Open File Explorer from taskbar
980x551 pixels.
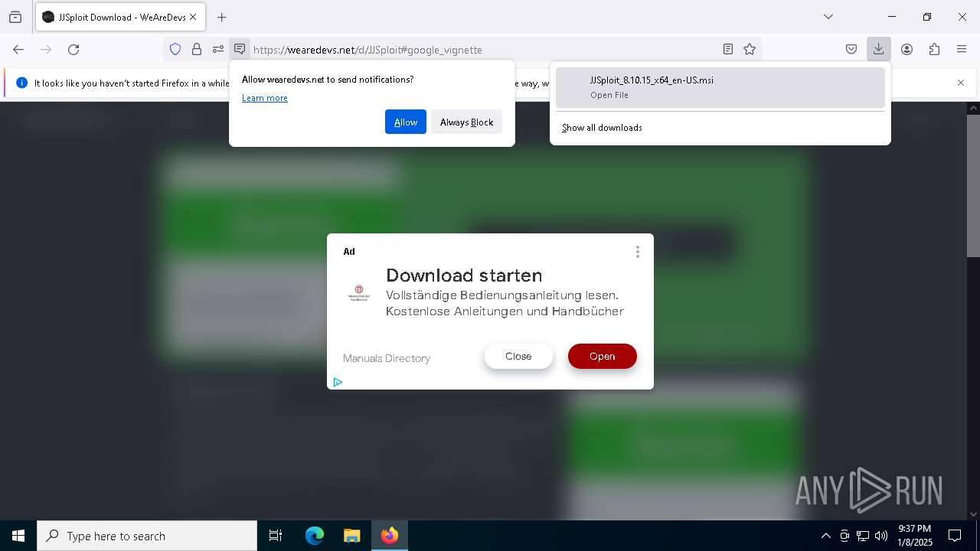point(351,536)
